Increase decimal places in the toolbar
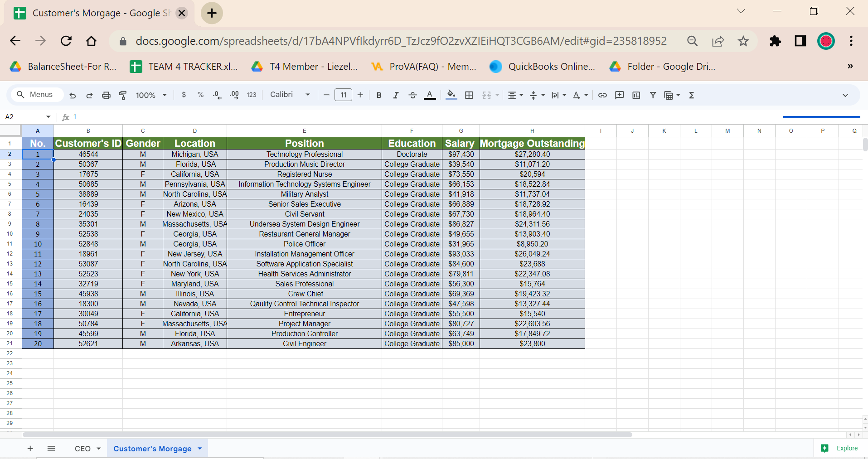This screenshot has width=868, height=459. pos(234,95)
